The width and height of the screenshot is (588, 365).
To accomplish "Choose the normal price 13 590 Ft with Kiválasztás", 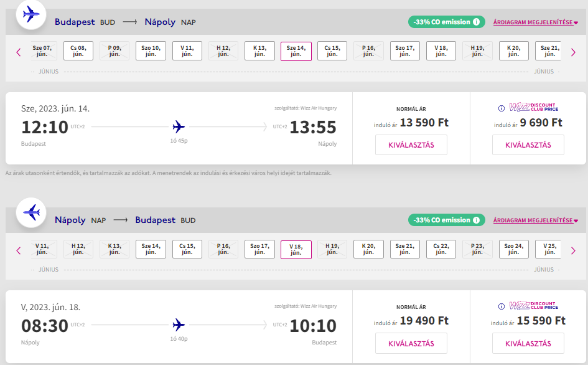I will point(411,145).
